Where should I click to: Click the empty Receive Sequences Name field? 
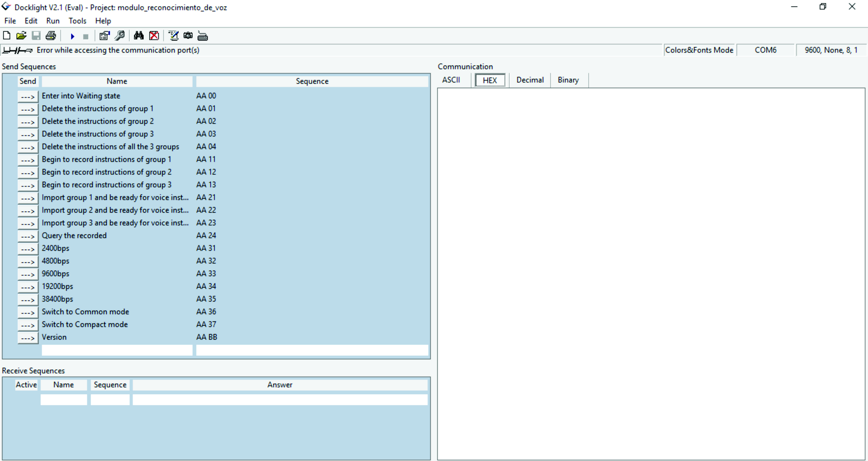(x=64, y=400)
